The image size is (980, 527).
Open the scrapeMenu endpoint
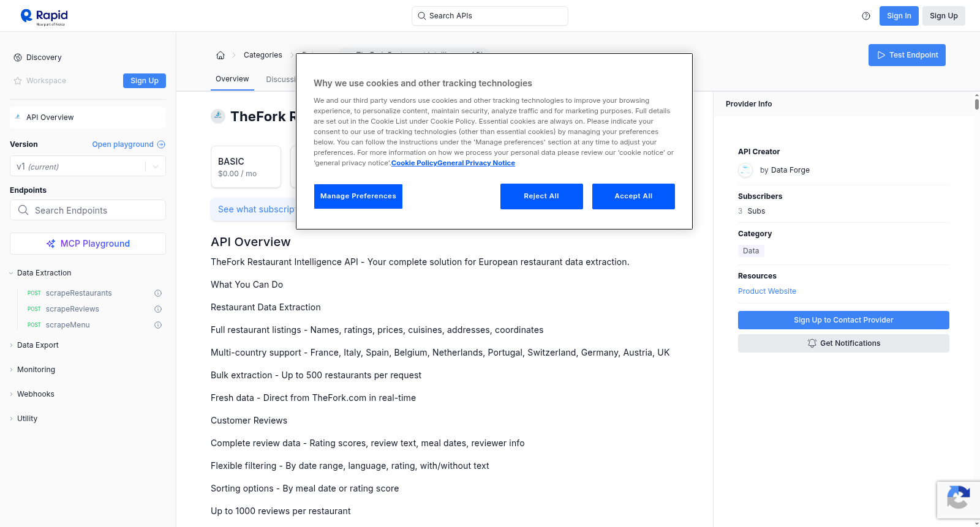(68, 325)
